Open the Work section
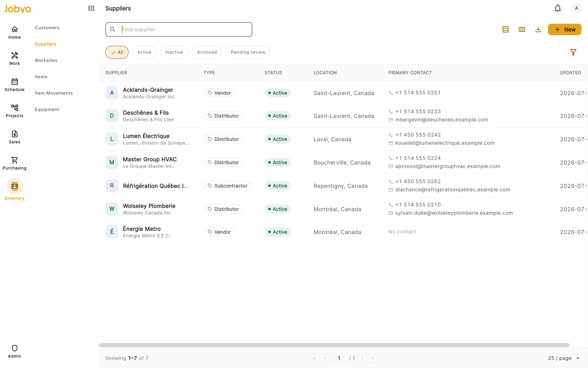 point(14,59)
